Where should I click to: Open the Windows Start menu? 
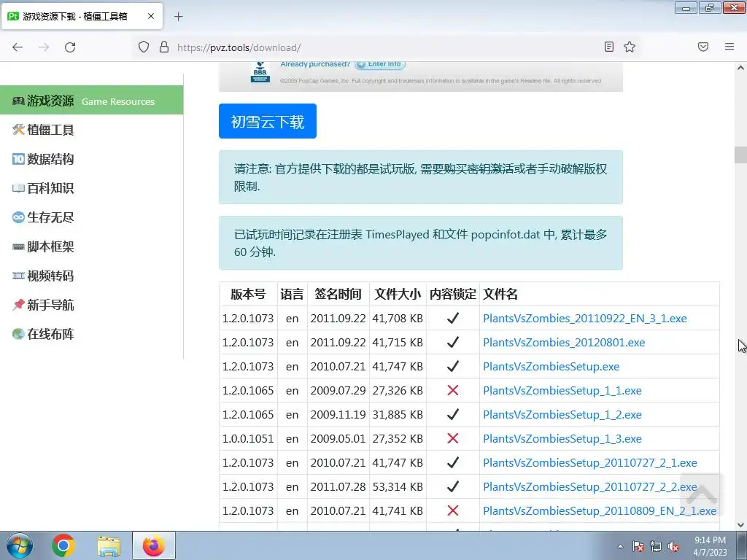[x=19, y=545]
